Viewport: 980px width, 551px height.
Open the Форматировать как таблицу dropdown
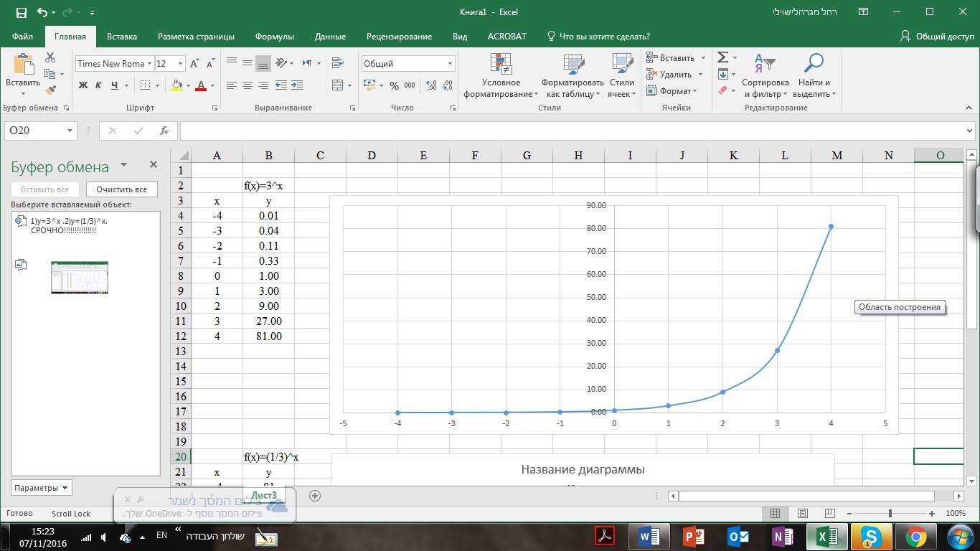[573, 76]
